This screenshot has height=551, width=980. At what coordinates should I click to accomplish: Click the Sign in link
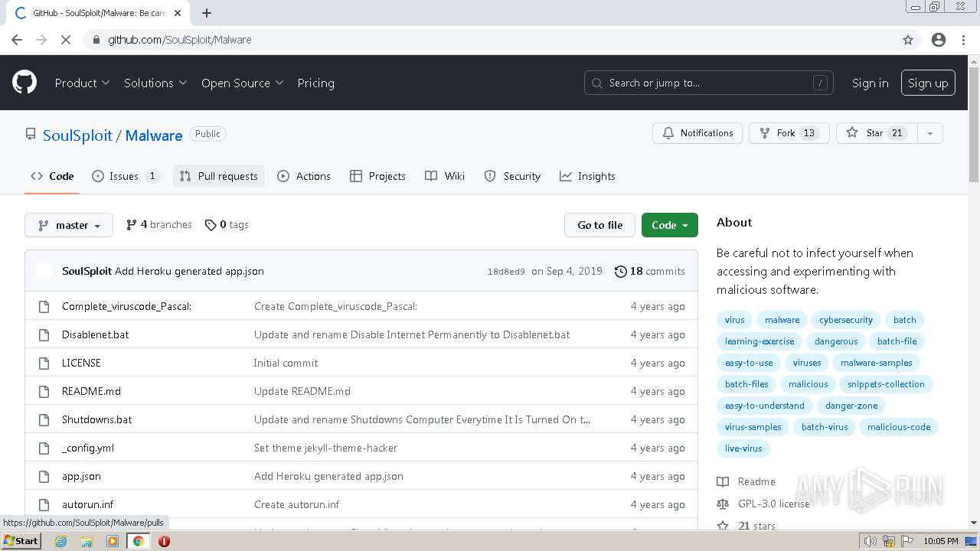(x=871, y=83)
